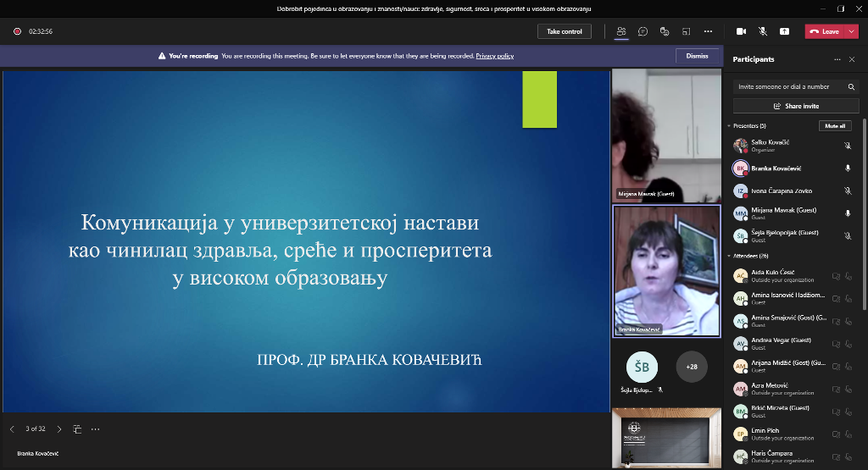Collapse the Attendees section

[x=728, y=255]
